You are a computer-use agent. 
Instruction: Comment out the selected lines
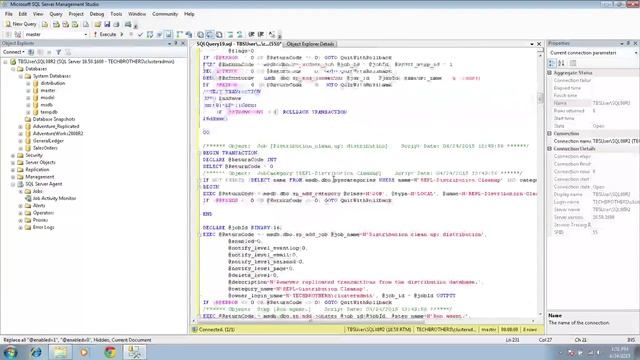pos(231,35)
